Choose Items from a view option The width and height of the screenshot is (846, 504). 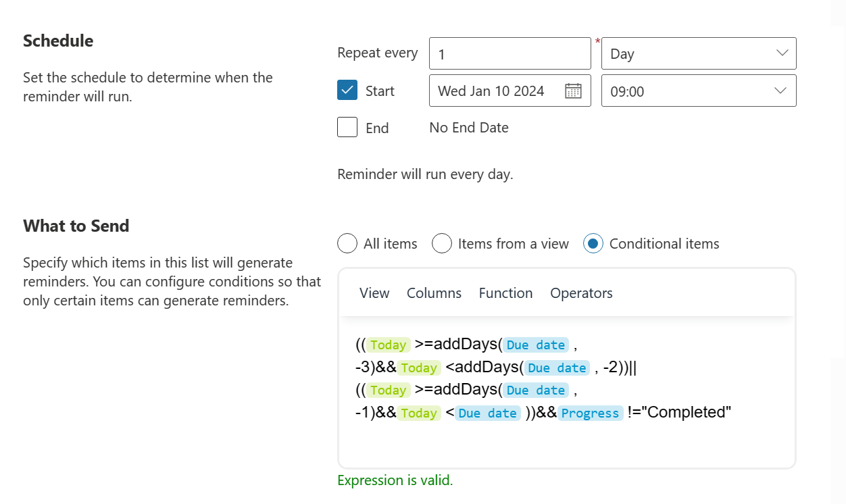tap(442, 243)
